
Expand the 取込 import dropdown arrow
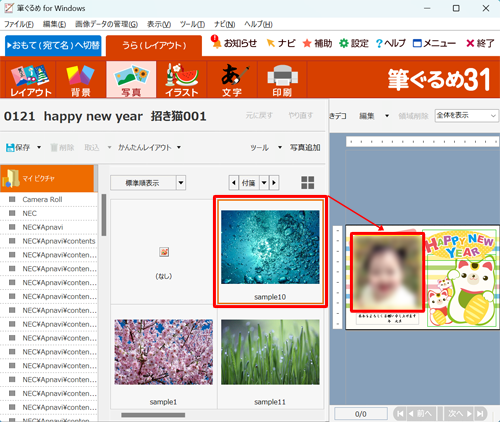pos(109,147)
